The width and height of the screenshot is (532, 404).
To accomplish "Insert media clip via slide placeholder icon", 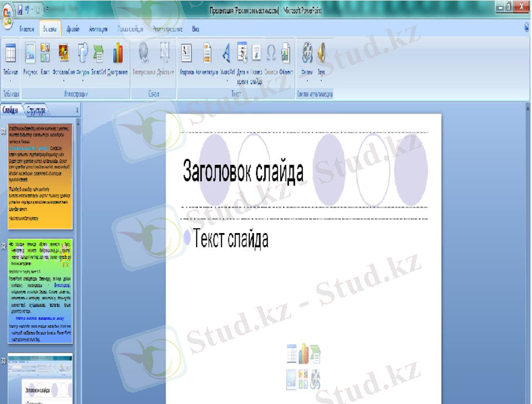I will (x=315, y=379).
